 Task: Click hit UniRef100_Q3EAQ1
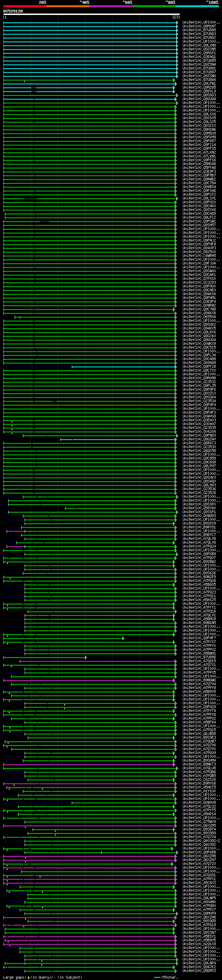click(x=199, y=57)
